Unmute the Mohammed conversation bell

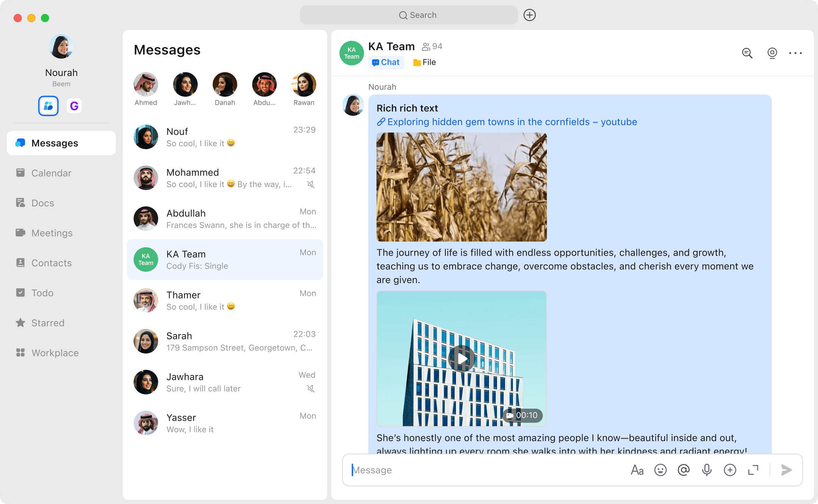(311, 184)
